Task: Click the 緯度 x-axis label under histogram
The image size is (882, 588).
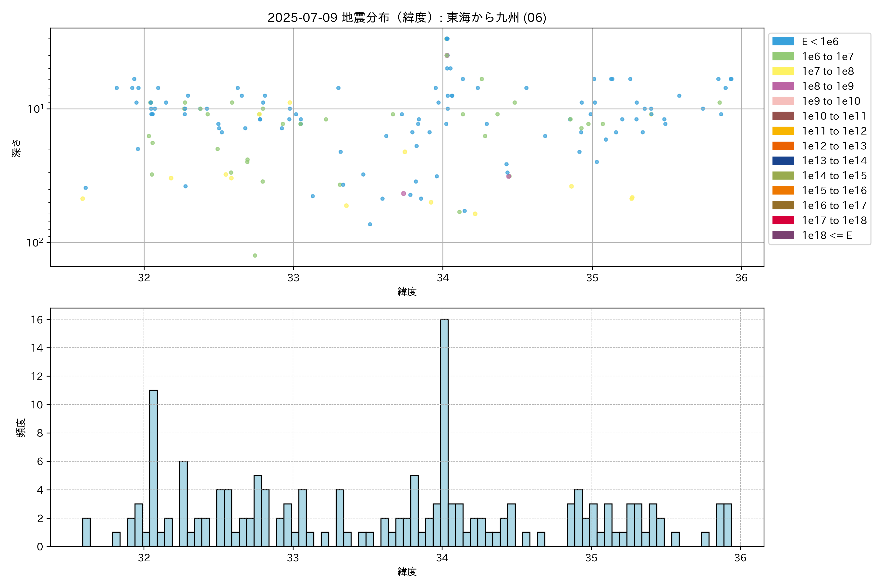Action: point(407,572)
